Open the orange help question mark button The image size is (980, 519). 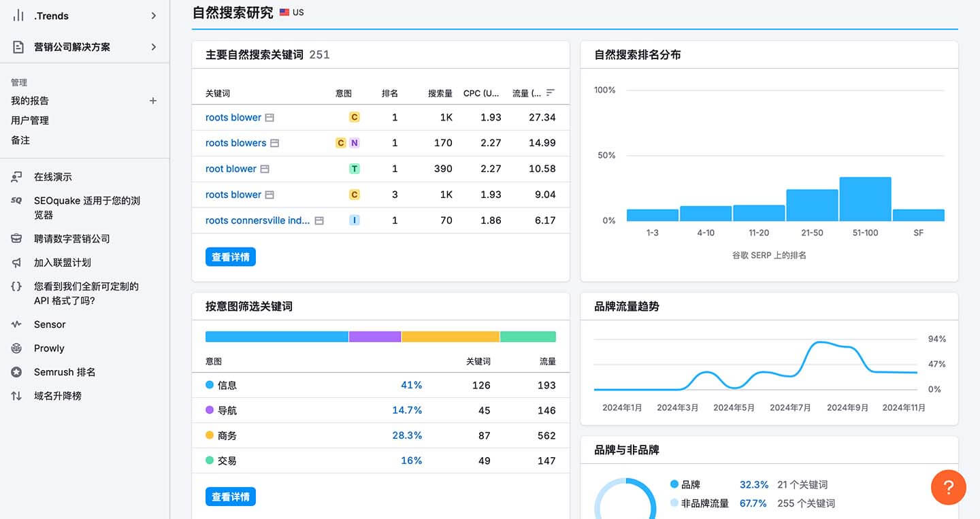pos(949,487)
